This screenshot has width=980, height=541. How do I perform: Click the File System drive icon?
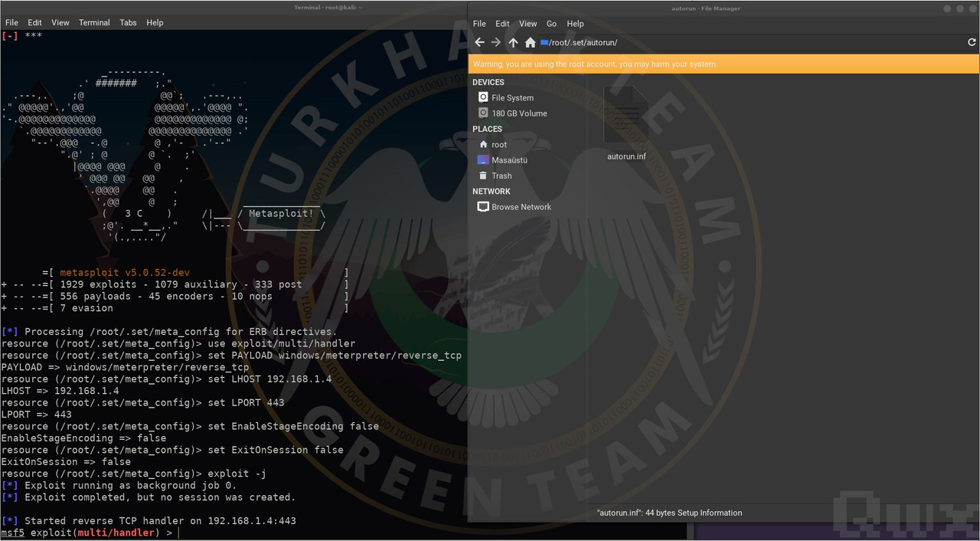pos(483,97)
